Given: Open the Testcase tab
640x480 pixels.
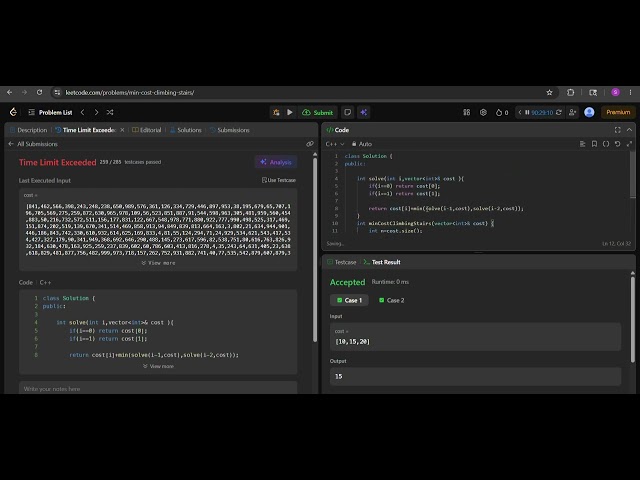Looking at the screenshot, I should coord(342,262).
